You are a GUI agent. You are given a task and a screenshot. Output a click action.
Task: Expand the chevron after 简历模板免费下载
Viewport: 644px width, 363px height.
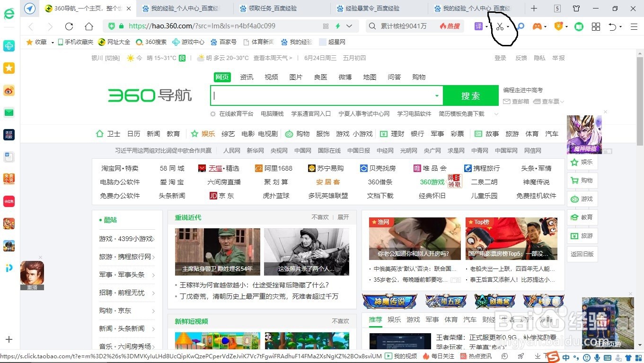point(496,114)
